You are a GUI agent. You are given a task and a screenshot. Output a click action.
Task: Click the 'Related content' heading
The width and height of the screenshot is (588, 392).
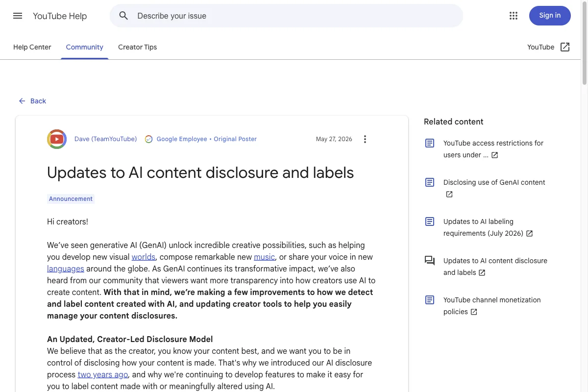[x=454, y=122]
